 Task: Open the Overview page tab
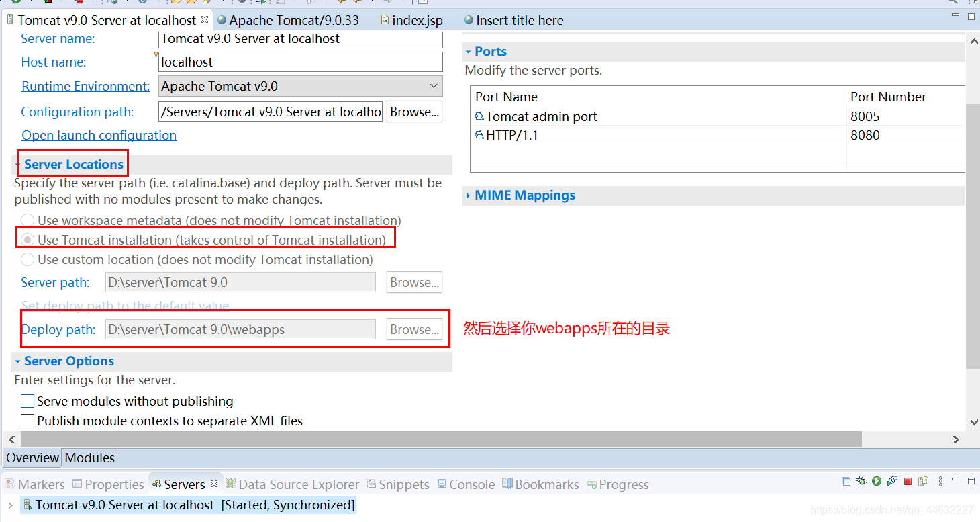[33, 458]
